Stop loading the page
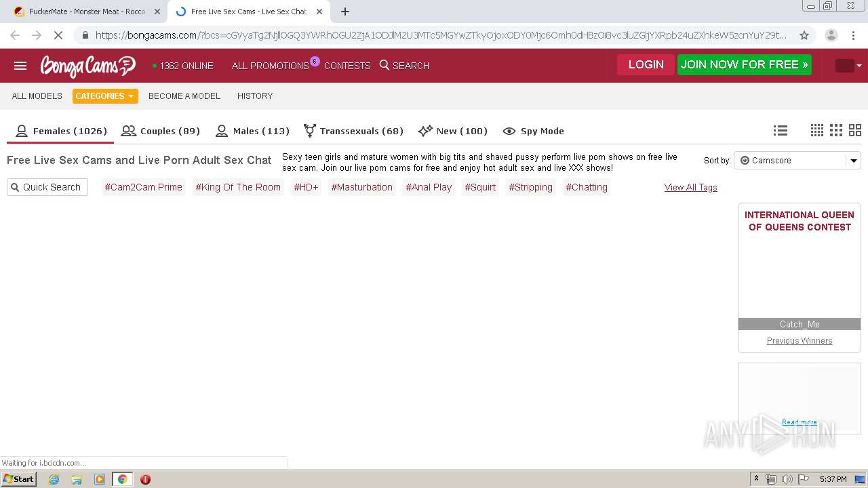This screenshot has width=868, height=488. pyautogui.click(x=58, y=35)
